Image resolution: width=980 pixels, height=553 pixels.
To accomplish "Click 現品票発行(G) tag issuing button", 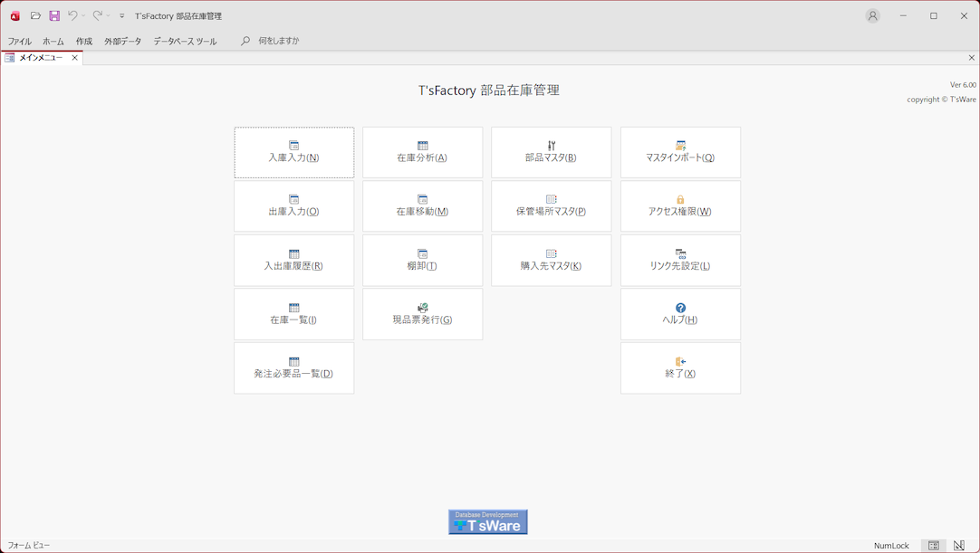I will 422,314.
